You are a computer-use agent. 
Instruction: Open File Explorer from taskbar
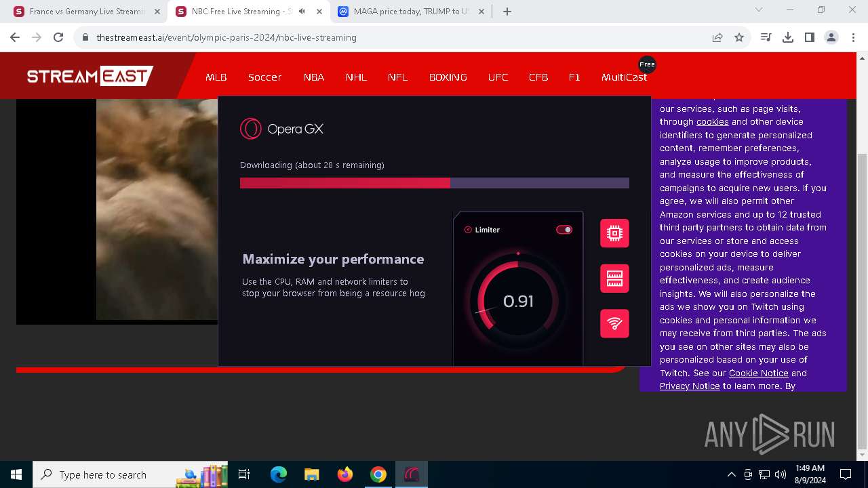point(311,474)
